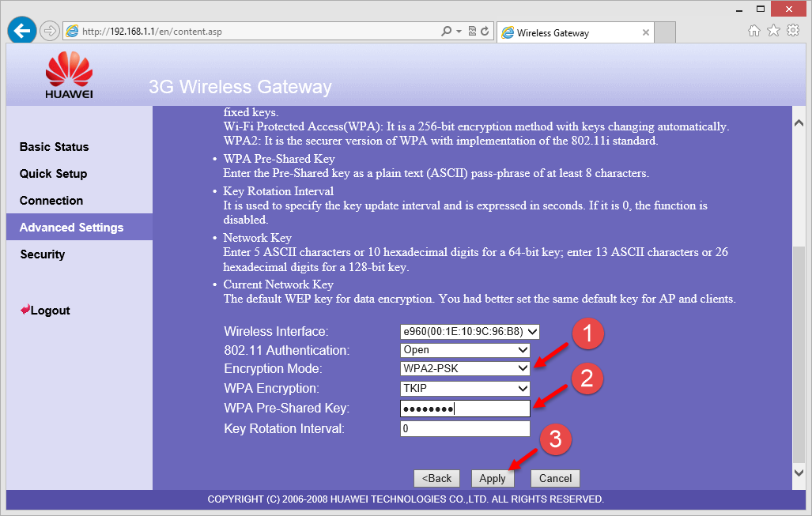The width and height of the screenshot is (812, 516).
Task: Close the Wireless Gateway tab
Action: tap(646, 32)
